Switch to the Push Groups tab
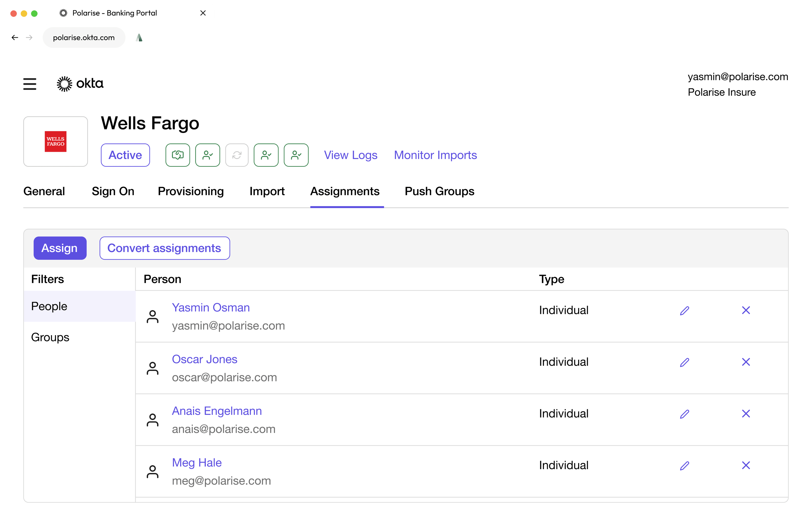The width and height of the screenshot is (812, 526). pos(440,191)
